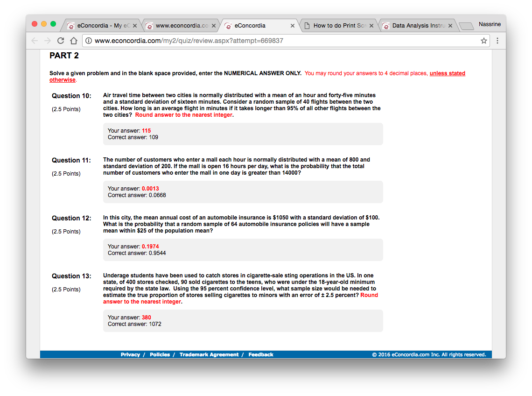Screen dimensions: 532x396
Task: Click the browser forward arrow
Action: point(48,41)
